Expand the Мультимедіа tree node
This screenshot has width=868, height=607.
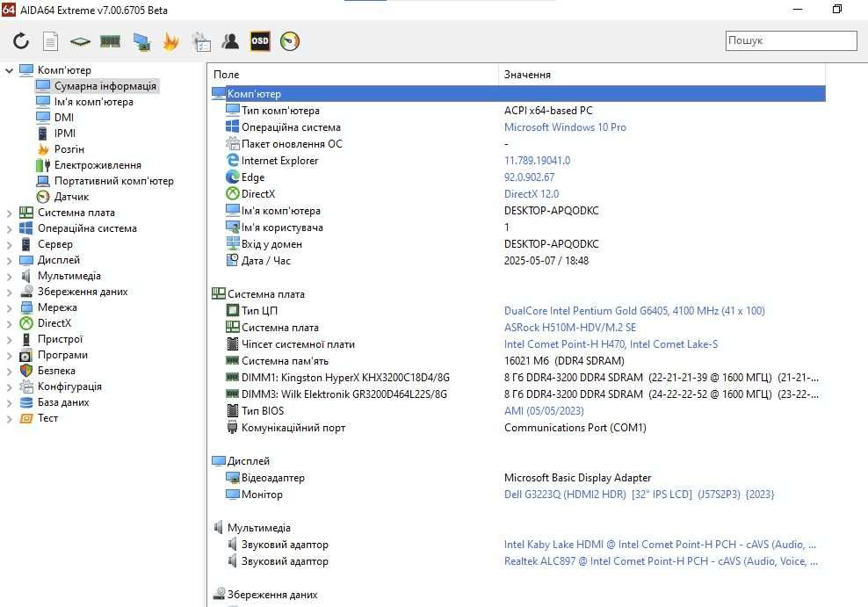tap(10, 276)
